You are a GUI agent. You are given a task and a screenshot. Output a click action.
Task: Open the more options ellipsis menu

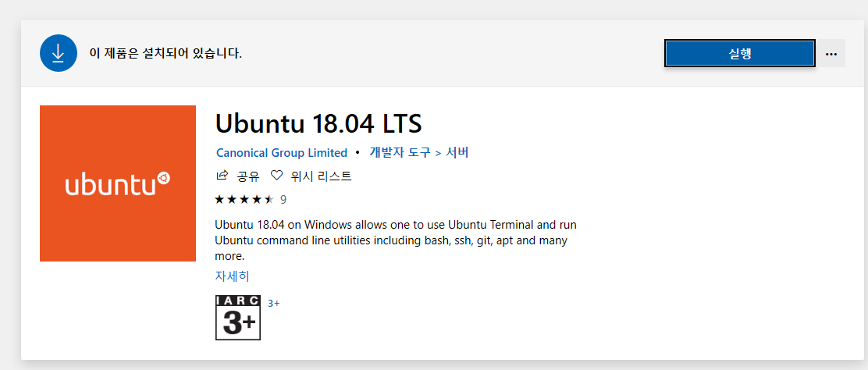[831, 54]
